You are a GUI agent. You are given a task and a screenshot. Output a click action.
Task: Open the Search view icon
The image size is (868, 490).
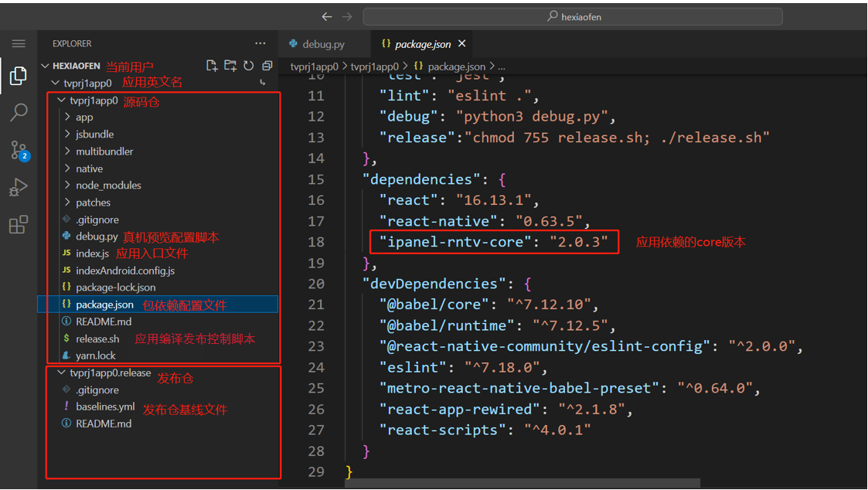[x=19, y=113]
